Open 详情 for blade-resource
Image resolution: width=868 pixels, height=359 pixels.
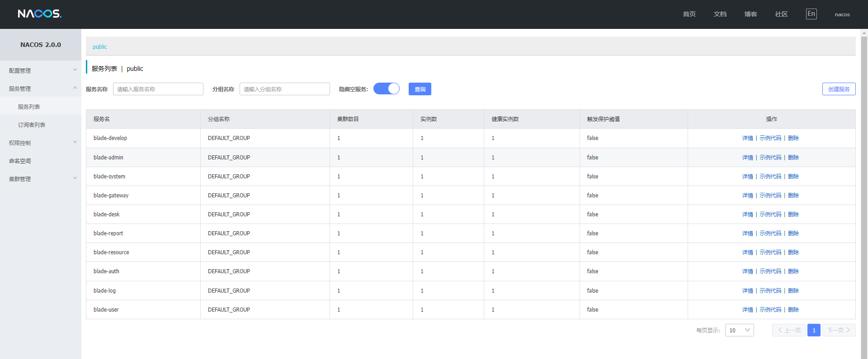[748, 252]
